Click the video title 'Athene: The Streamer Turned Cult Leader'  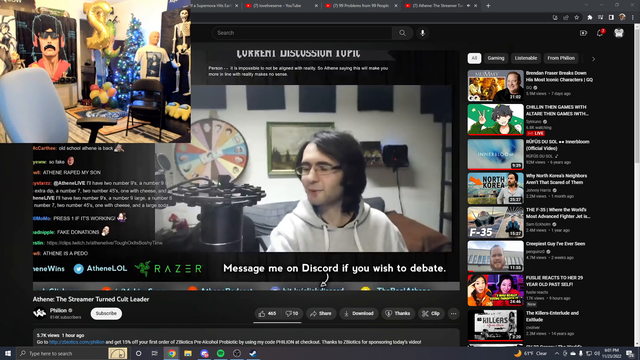91,299
